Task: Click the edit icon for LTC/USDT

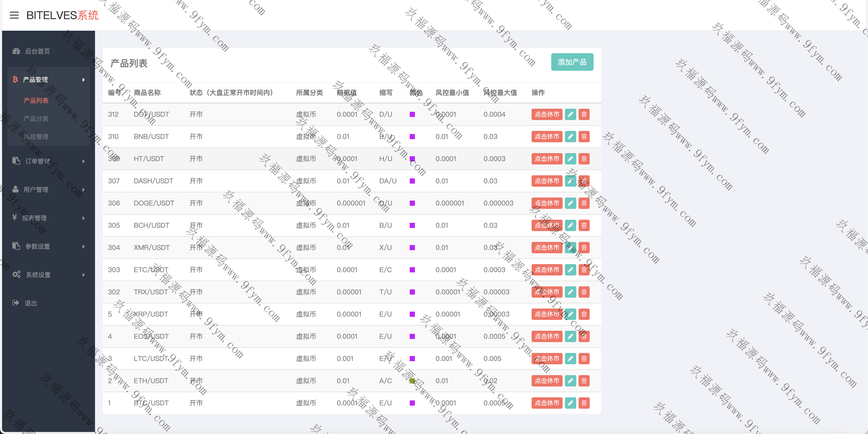Action: pyautogui.click(x=570, y=358)
